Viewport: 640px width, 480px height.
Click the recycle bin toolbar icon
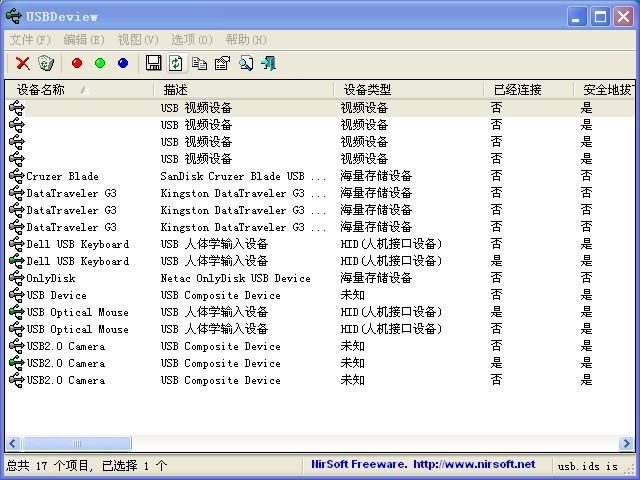point(45,63)
